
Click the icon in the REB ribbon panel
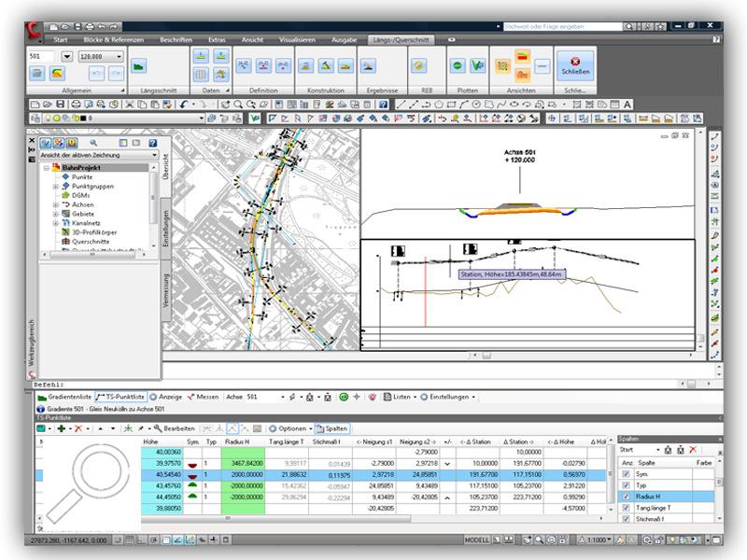coord(418,65)
